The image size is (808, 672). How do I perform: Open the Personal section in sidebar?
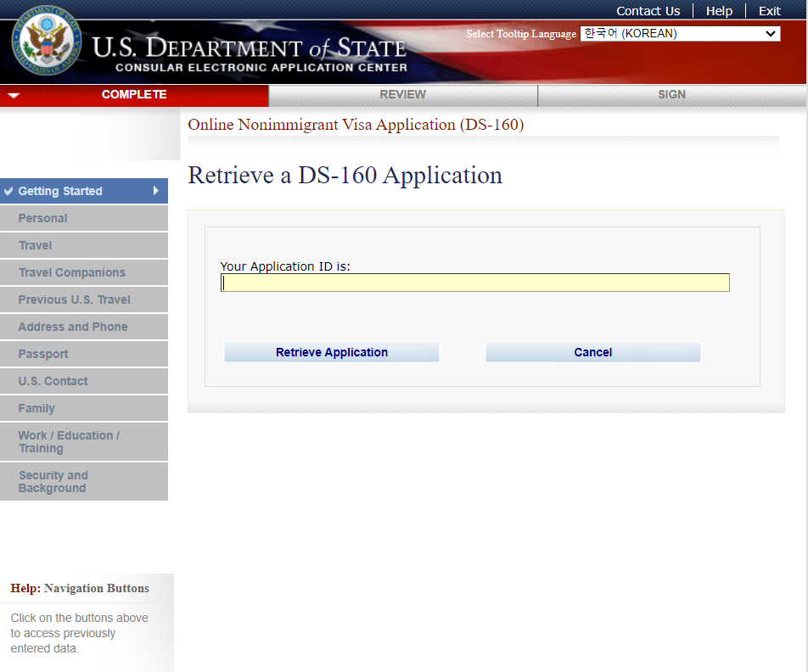pyautogui.click(x=84, y=219)
